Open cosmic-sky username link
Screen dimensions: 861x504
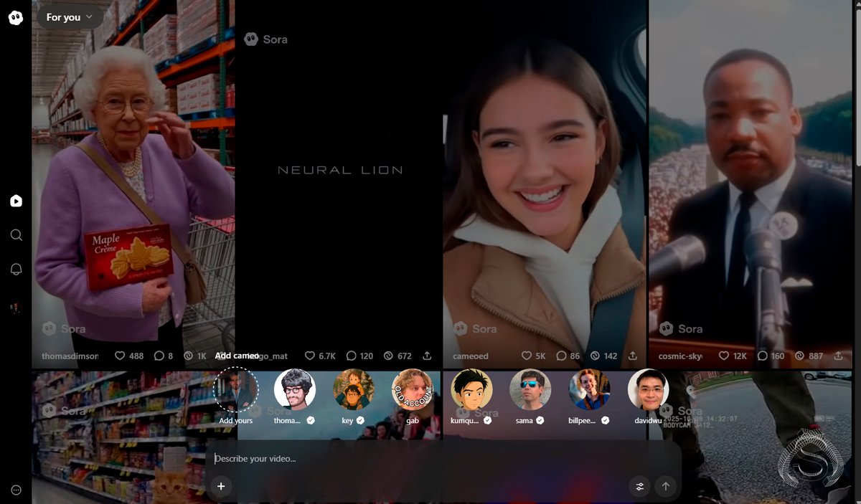point(680,356)
